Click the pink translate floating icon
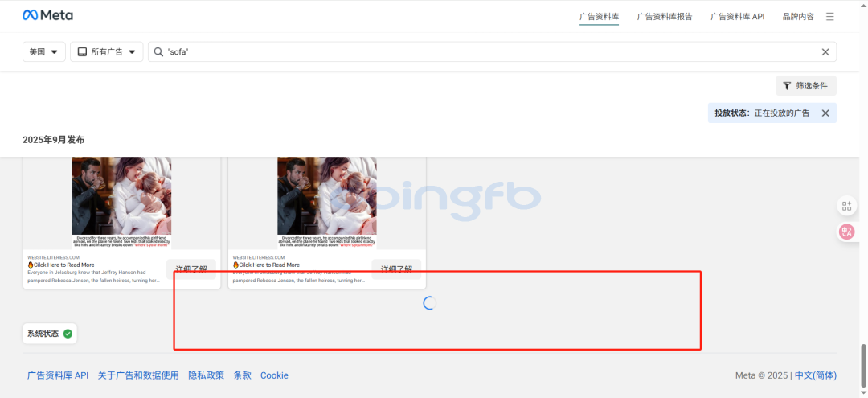This screenshot has width=868, height=398. (x=846, y=232)
